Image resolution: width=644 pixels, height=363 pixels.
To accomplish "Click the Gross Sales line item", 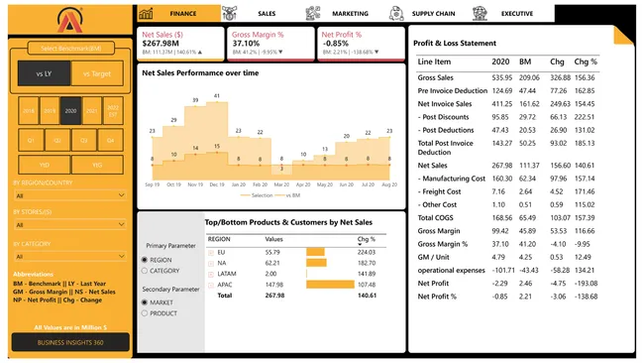I will [435, 77].
